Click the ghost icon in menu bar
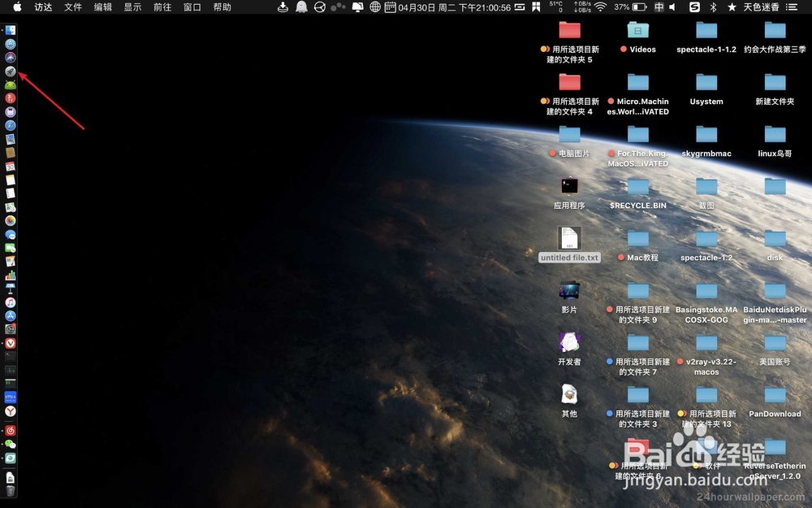Viewport: 812px width, 508px height. (x=301, y=7)
